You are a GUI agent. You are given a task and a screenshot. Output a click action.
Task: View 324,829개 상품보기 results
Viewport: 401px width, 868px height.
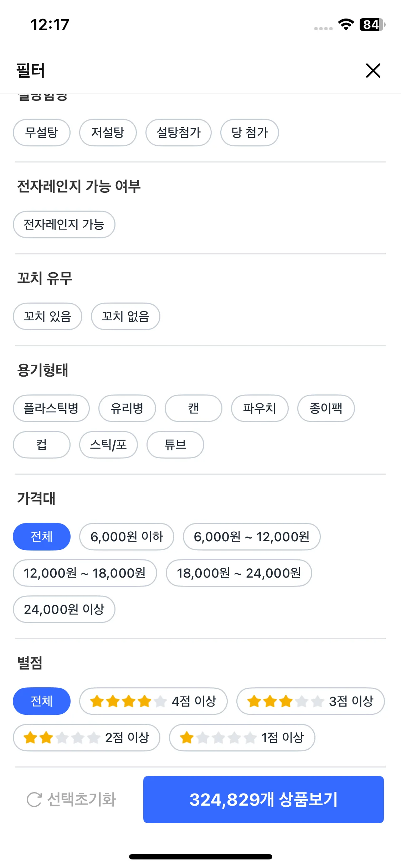tap(263, 800)
